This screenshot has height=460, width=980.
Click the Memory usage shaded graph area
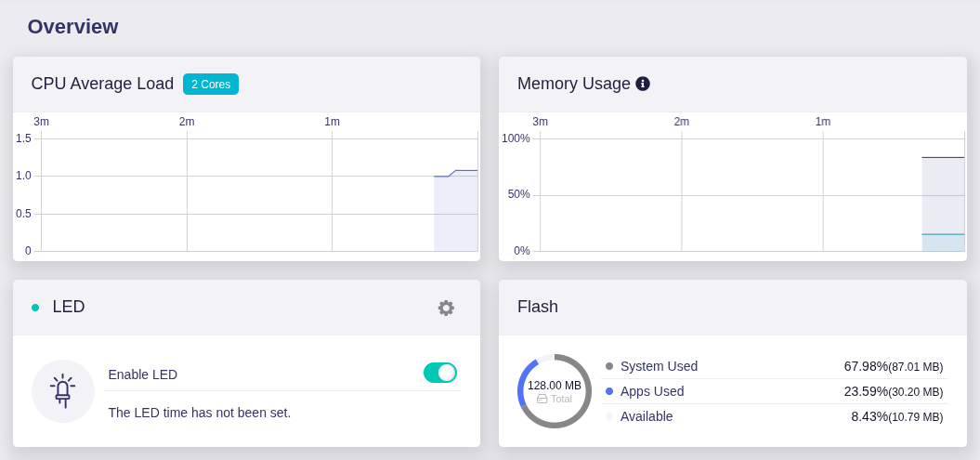point(942,204)
